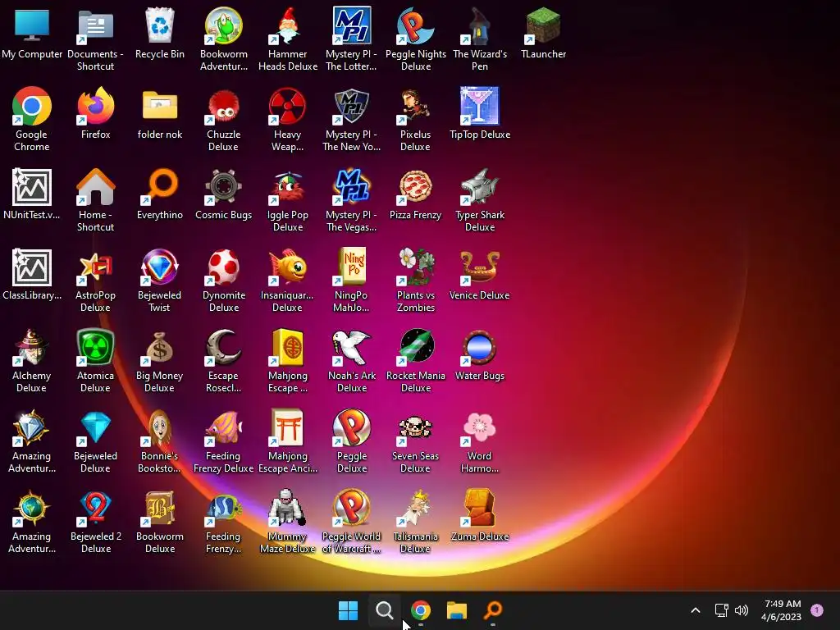The height and width of the screenshot is (630, 840).
Task: Open the Windows Start menu
Action: (x=348, y=610)
